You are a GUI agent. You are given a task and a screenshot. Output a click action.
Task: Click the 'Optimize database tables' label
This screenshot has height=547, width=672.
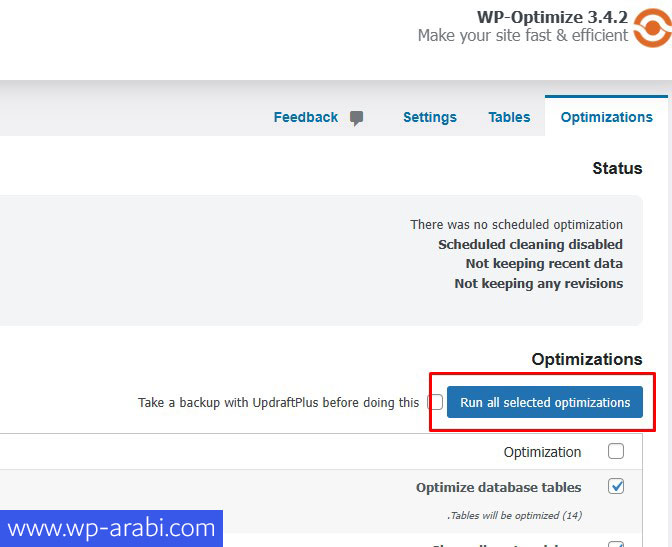pyautogui.click(x=498, y=487)
